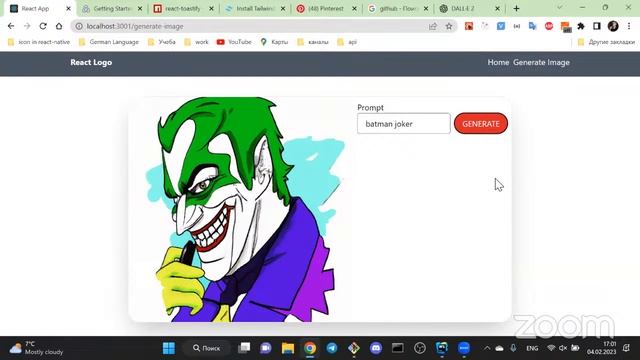Open the Chrome three-dot menu

[x=629, y=26]
